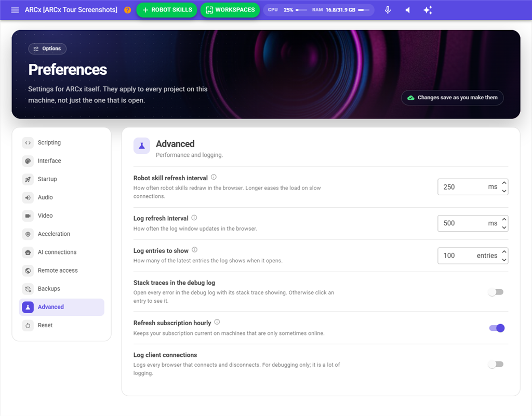Click the Robot Skills button
The height and width of the screenshot is (416, 532).
(x=167, y=10)
